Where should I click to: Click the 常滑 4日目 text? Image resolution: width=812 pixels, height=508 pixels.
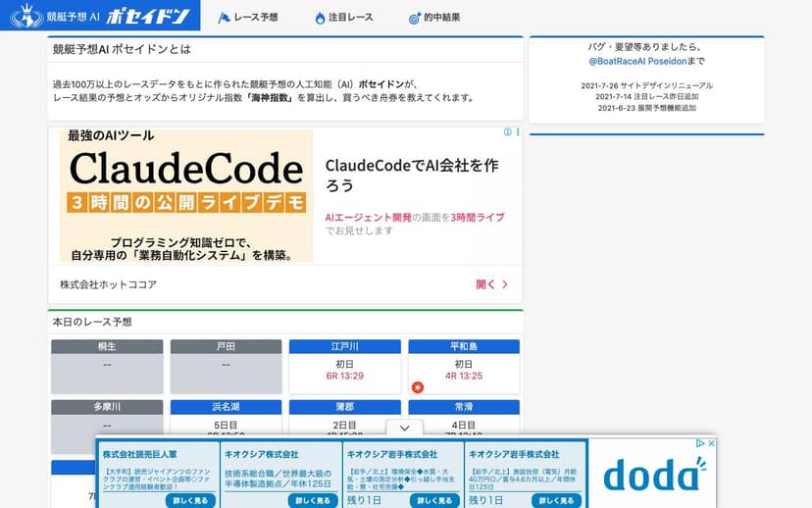(x=464, y=426)
